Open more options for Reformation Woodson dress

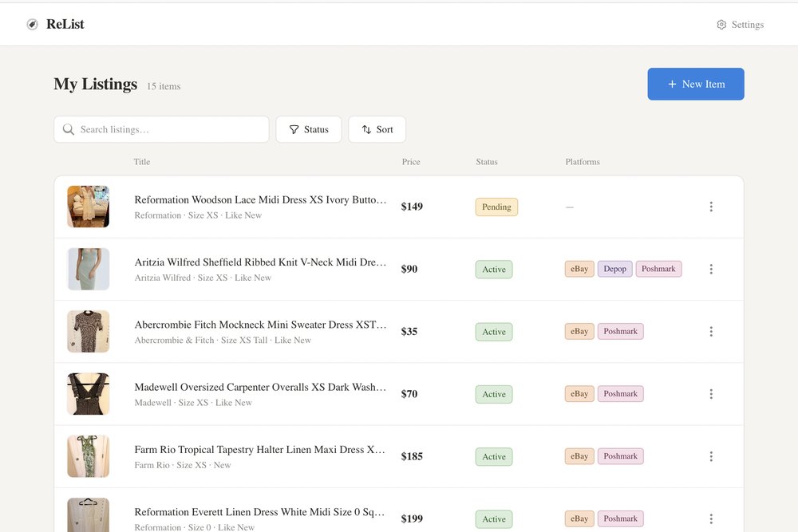point(711,207)
